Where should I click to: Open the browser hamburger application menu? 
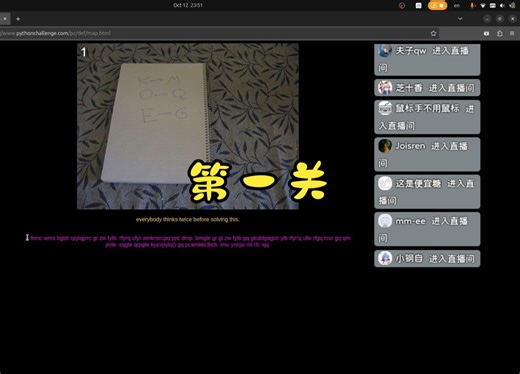coord(512,33)
